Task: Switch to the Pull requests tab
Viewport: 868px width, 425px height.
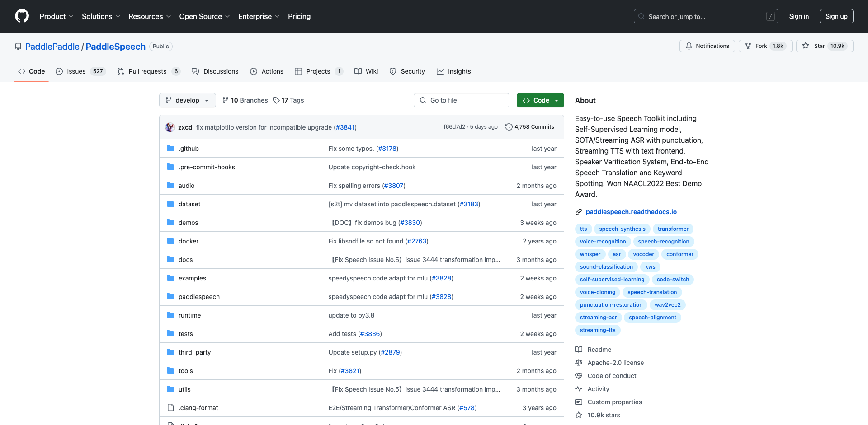Action: (x=149, y=71)
